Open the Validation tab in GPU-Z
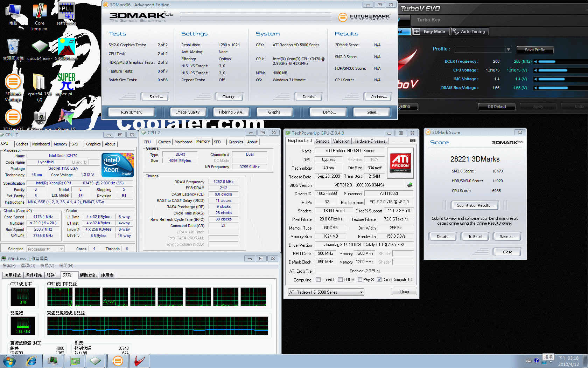Screen dimensions: 588x368 [x=341, y=141]
